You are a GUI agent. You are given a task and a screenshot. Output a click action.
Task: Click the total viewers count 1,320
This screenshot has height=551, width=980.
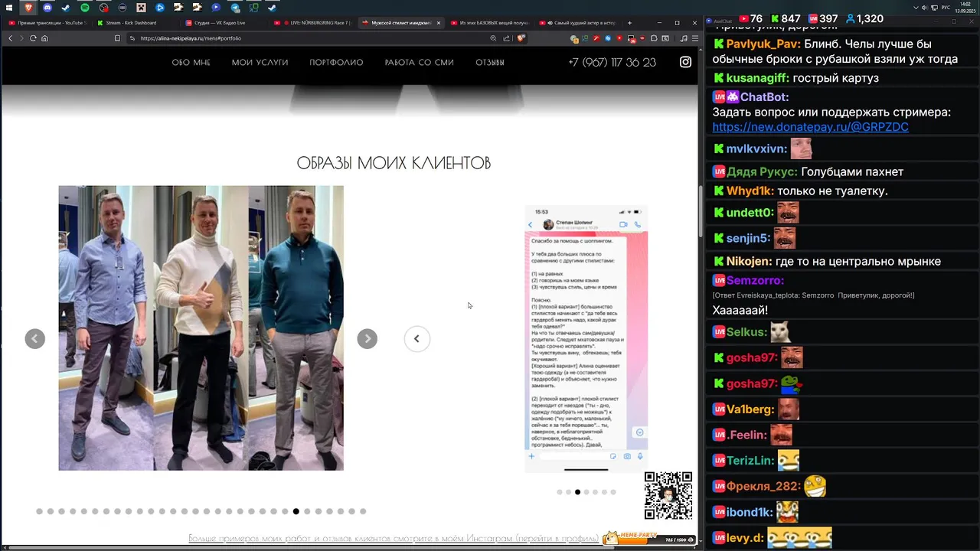(x=864, y=18)
